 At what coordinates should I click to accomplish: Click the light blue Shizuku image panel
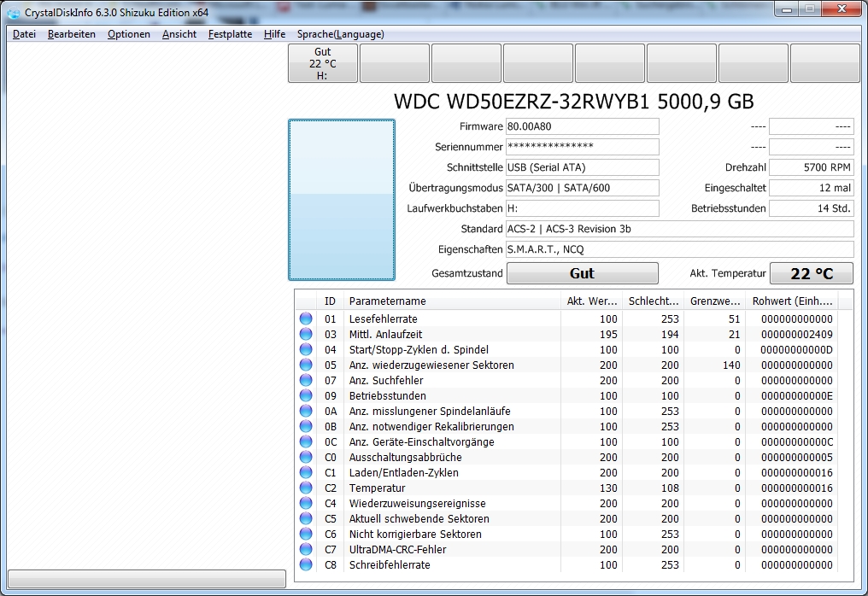(342, 200)
